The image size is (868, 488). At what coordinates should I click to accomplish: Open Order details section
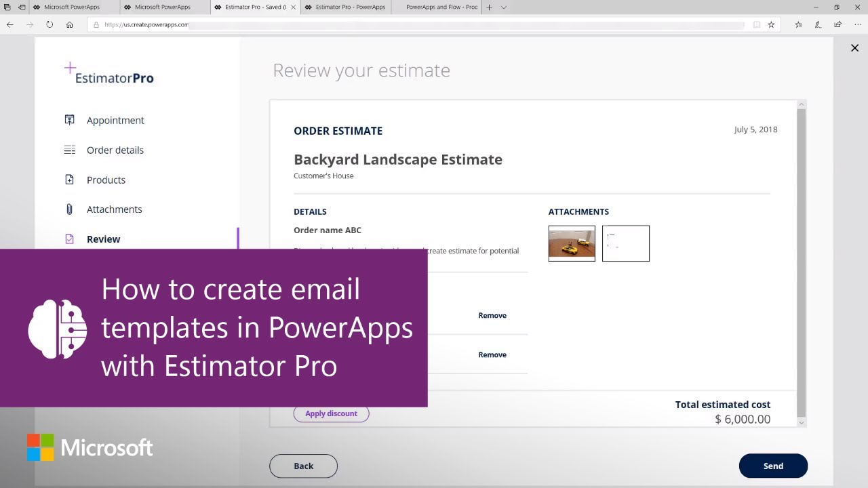coord(115,150)
